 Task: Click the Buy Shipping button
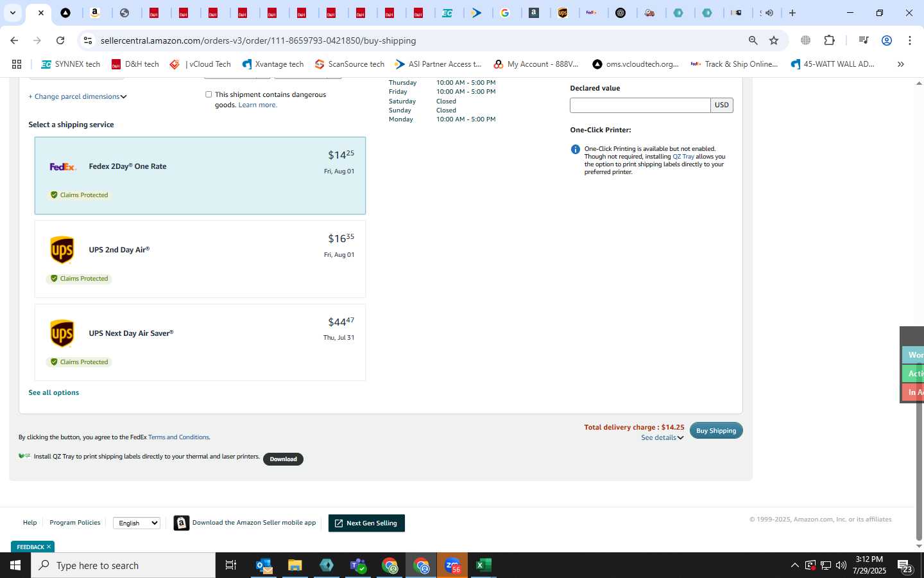click(716, 430)
